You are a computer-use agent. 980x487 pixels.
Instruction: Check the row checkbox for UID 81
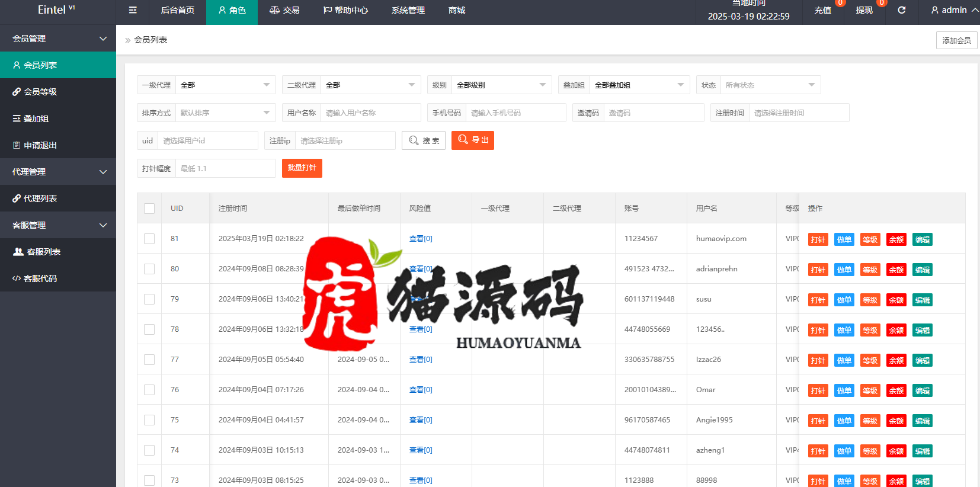[149, 239]
